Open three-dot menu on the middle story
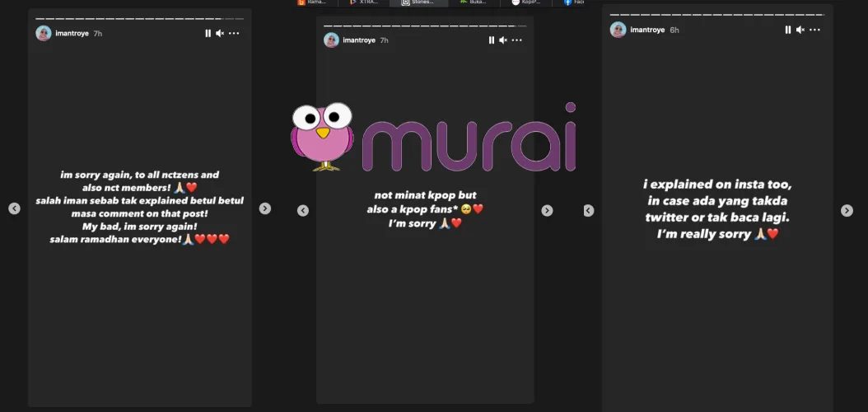 pos(517,40)
